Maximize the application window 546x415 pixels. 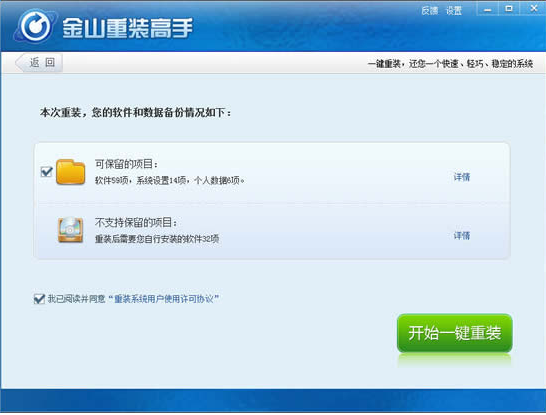(x=509, y=9)
